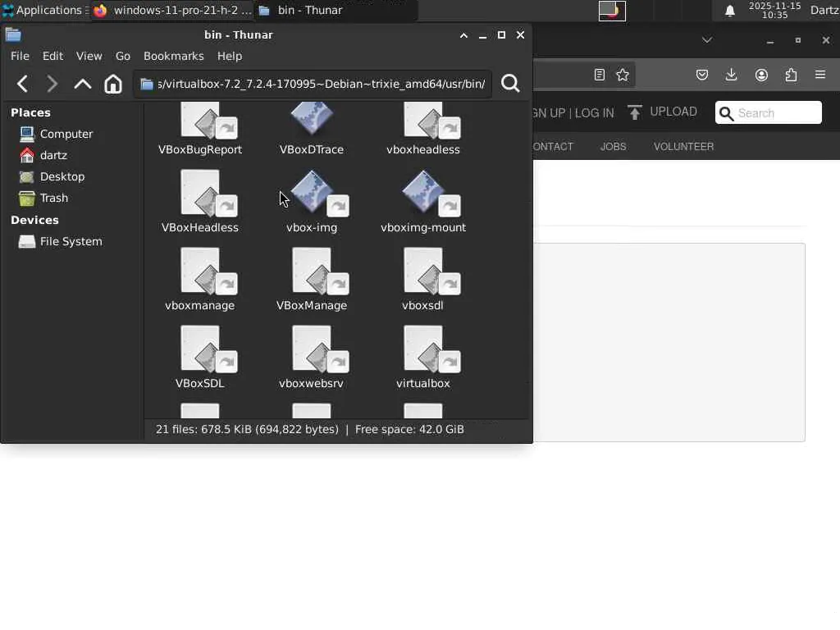Screen dimensions: 840x630
Task: Select the VBoxBugReport file icon
Action: [208, 121]
